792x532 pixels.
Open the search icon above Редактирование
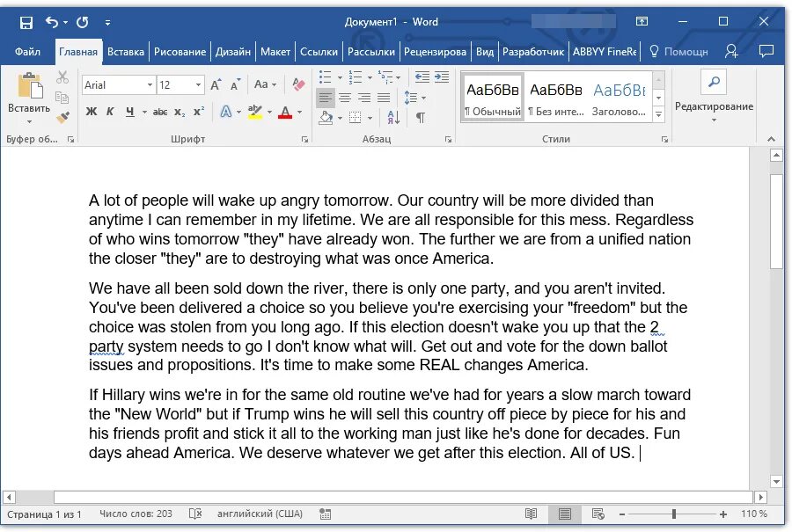[714, 82]
